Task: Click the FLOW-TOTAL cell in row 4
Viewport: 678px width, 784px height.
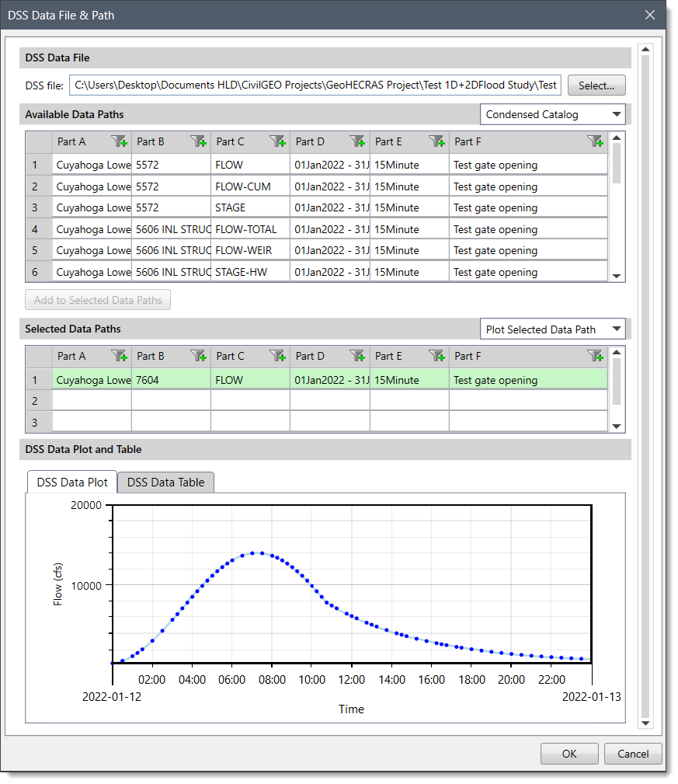Action: point(250,229)
